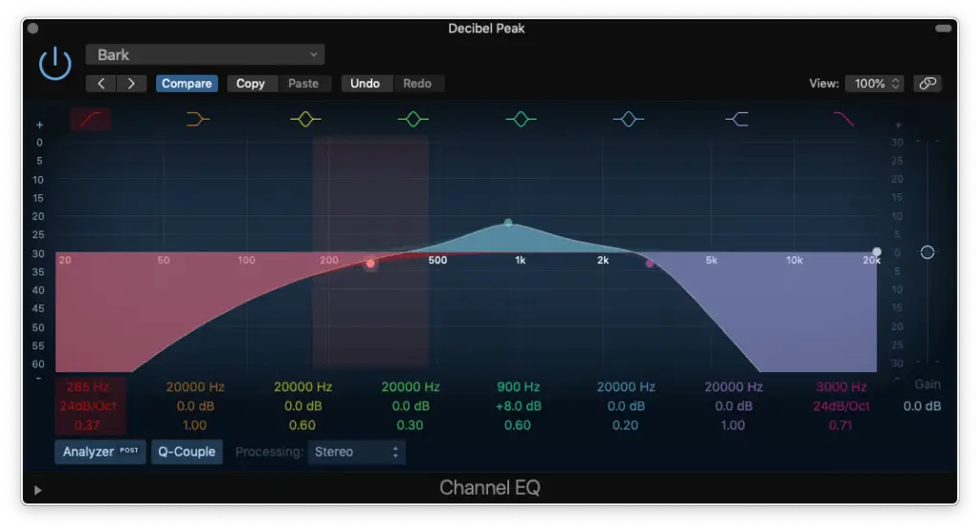Select the pink band 0.71 Q value
Image resolution: width=980 pixels, height=530 pixels.
[841, 426]
